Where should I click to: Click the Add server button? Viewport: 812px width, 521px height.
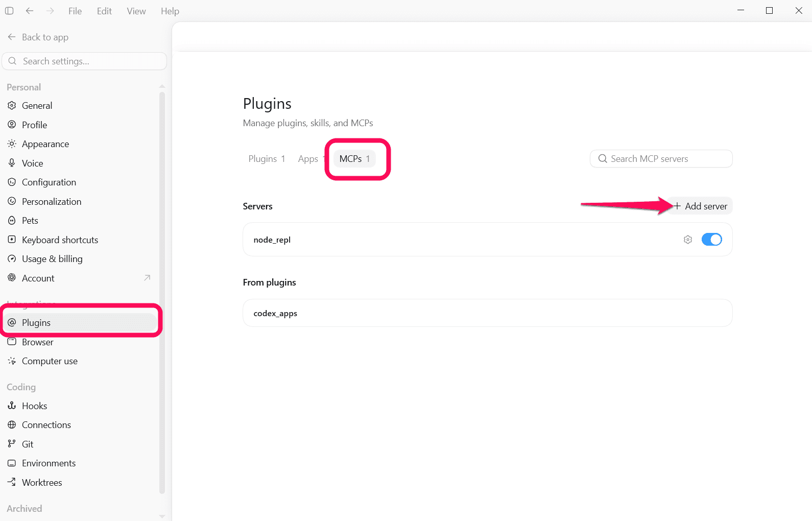click(x=700, y=206)
